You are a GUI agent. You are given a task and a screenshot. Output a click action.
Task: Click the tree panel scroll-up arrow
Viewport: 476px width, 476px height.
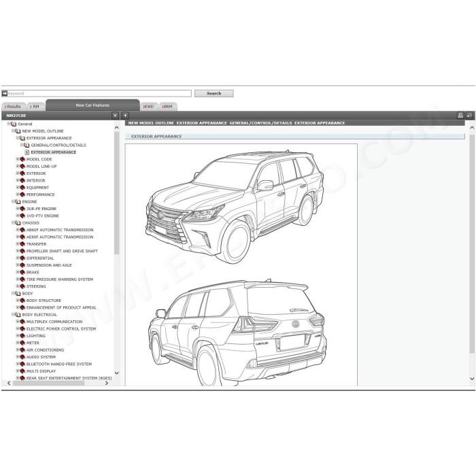click(x=116, y=128)
